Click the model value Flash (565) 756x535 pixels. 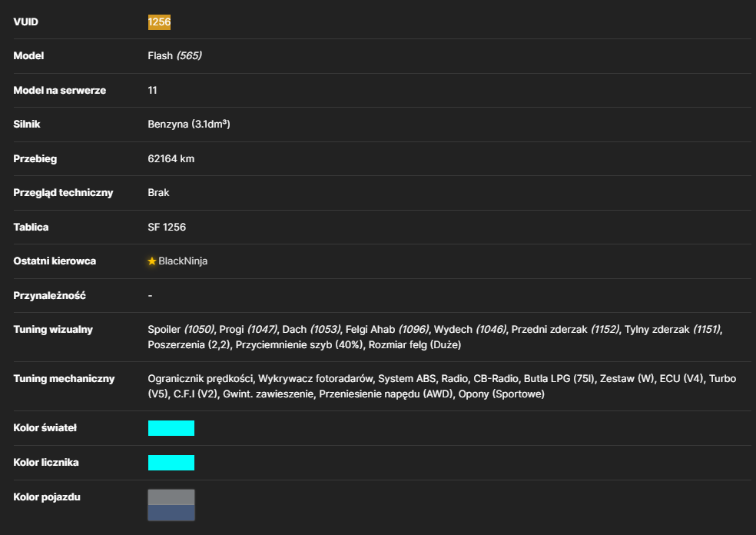point(174,56)
